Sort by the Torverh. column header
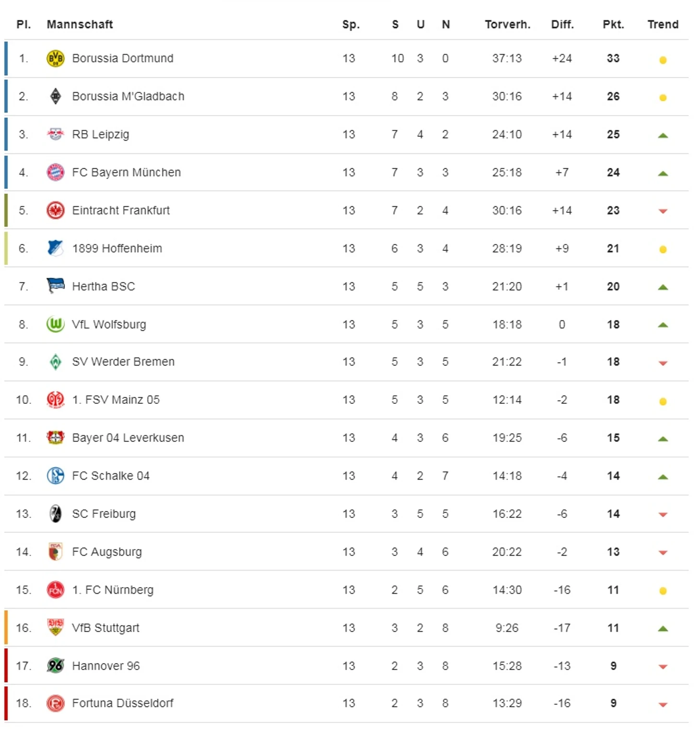 pos(507,24)
